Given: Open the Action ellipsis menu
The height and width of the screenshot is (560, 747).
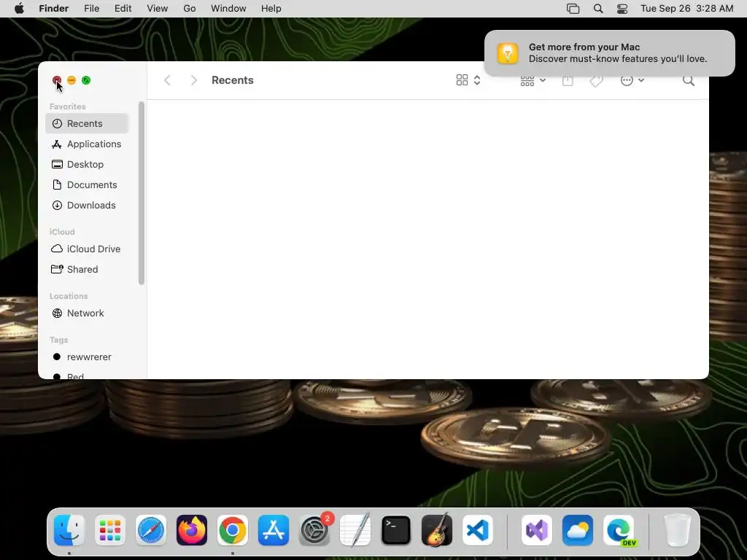Looking at the screenshot, I should click(x=632, y=80).
